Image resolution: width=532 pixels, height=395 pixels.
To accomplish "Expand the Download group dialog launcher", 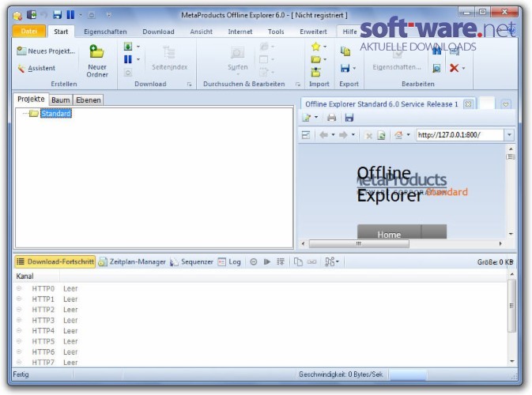I will pyautogui.click(x=189, y=84).
